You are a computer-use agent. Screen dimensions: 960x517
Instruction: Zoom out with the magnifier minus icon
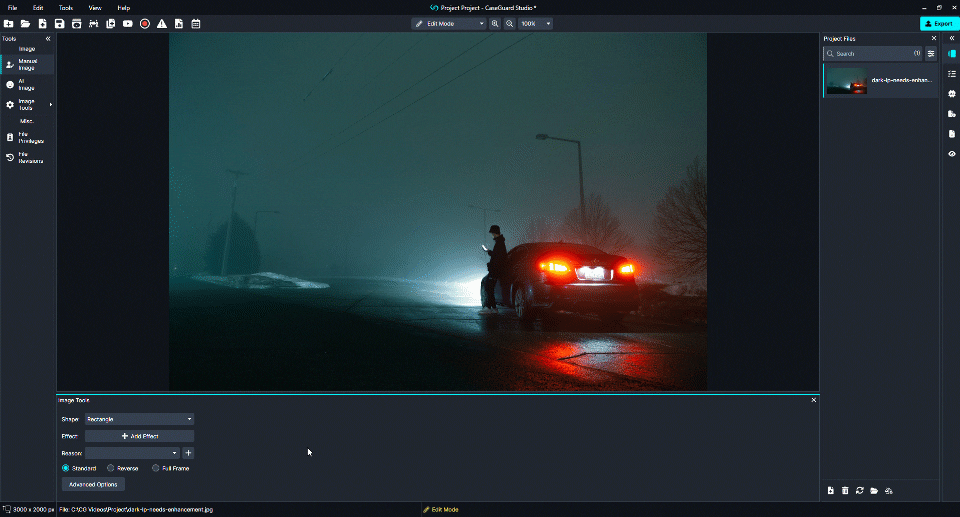click(x=509, y=24)
